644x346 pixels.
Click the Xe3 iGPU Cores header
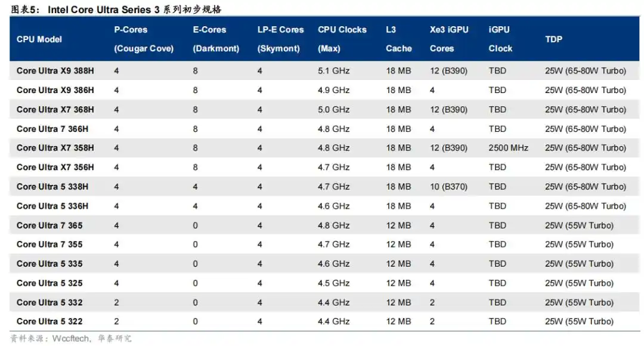448,39
